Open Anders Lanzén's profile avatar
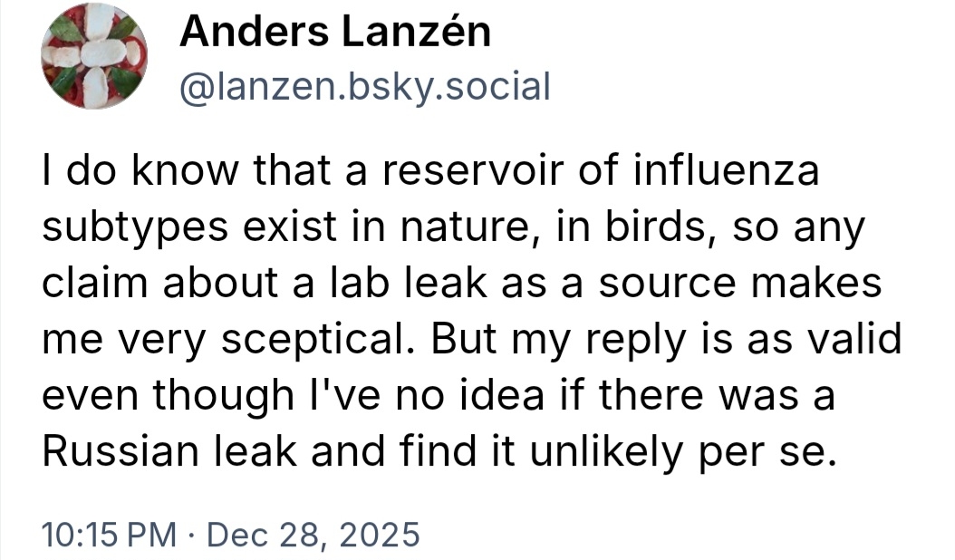 click(94, 54)
